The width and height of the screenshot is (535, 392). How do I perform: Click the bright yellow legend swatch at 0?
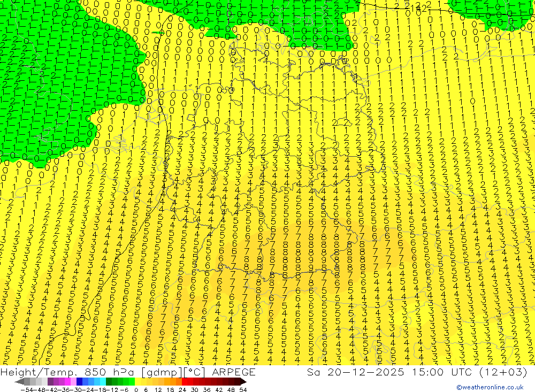[137, 381]
